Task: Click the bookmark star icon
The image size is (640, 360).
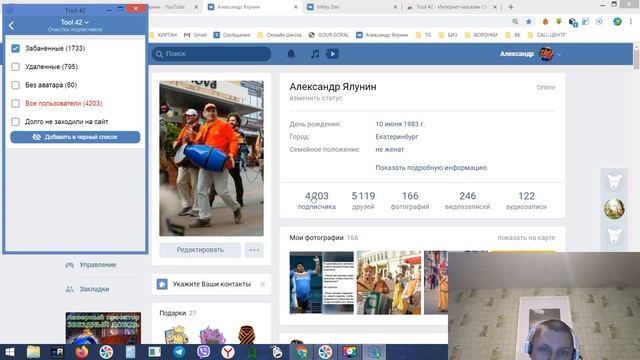Action: coord(529,22)
